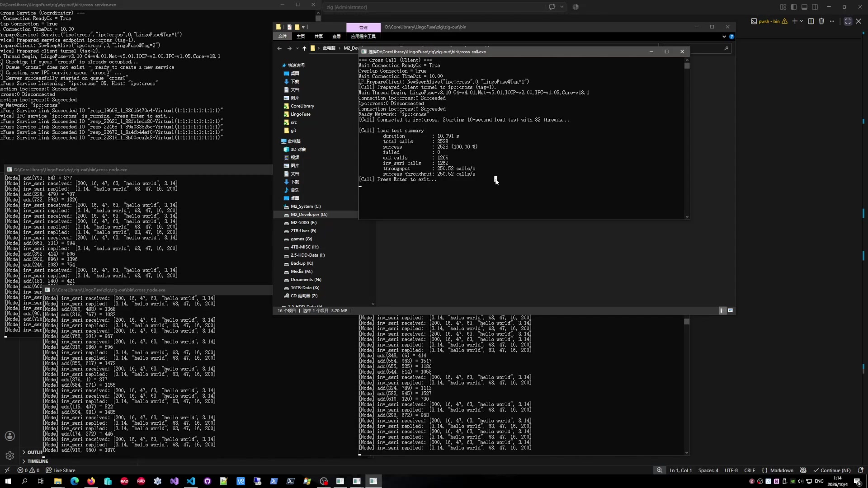Image resolution: width=868 pixels, height=488 pixels.
Task: Expand the TIMELINE section
Action: [x=35, y=461]
